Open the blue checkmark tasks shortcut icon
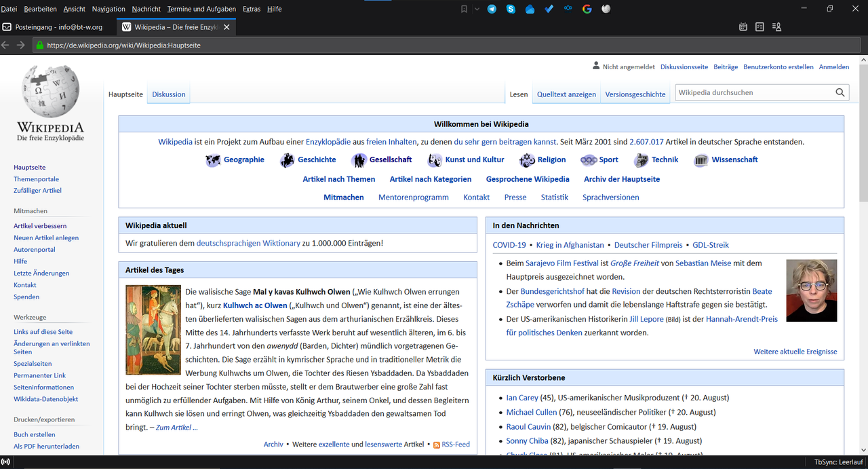Image resolution: width=868 pixels, height=469 pixels. (549, 9)
